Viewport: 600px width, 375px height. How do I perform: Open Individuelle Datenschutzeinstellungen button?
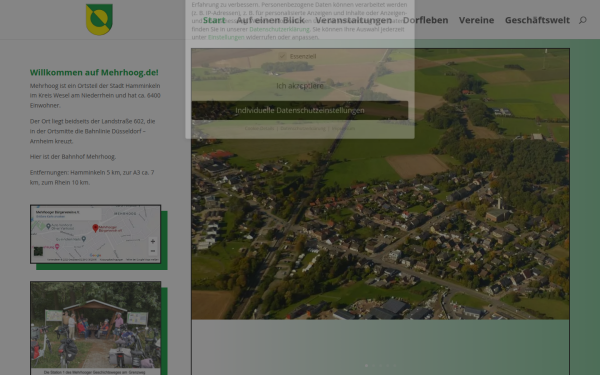300,110
